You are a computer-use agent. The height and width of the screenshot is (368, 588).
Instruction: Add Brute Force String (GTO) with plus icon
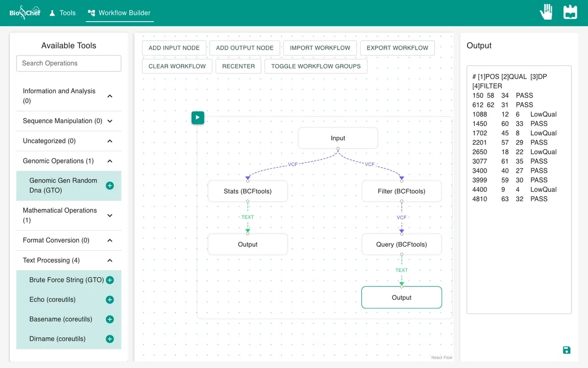point(110,280)
